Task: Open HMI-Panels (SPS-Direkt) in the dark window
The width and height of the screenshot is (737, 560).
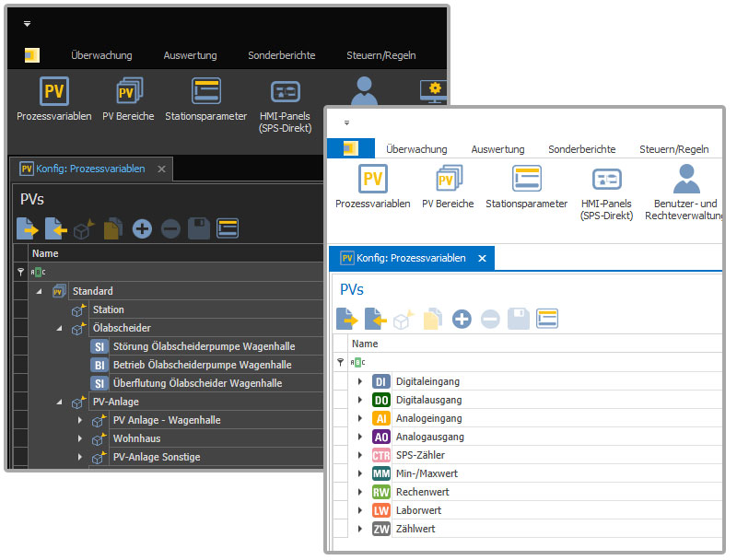Action: [286, 106]
